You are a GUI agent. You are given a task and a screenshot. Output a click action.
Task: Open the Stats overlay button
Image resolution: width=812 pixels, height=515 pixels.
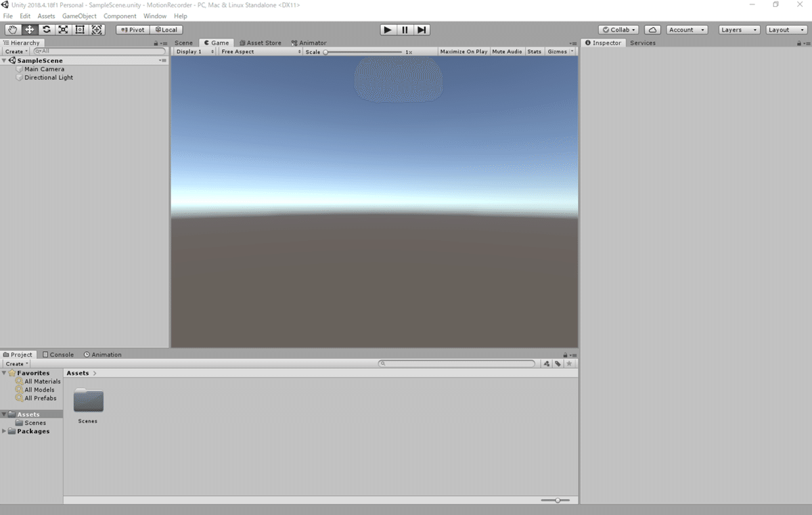click(535, 51)
